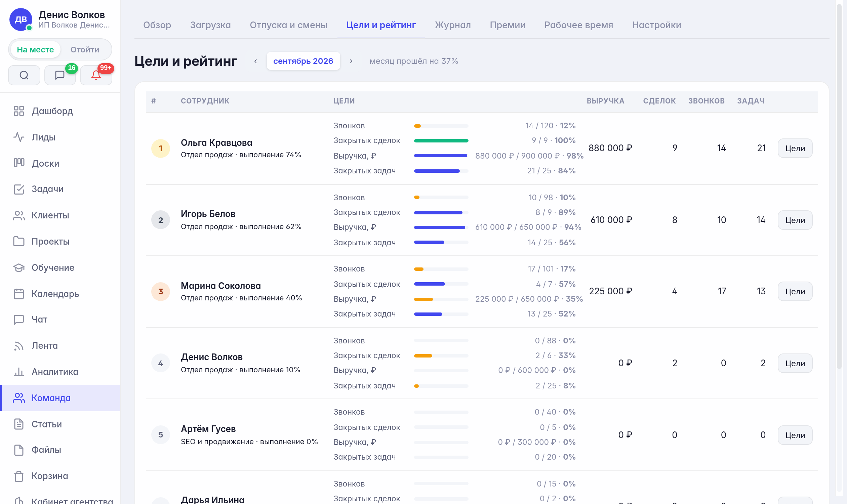
Task: Open chat messages icon with badge 16
Action: point(60,75)
